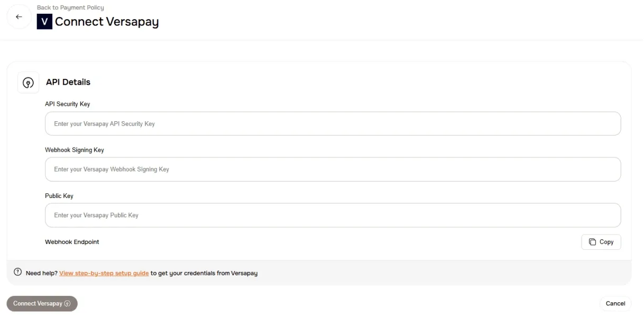Click the plug icon on Connect Versapay button
Screen dimensions: 644x315
point(67,303)
